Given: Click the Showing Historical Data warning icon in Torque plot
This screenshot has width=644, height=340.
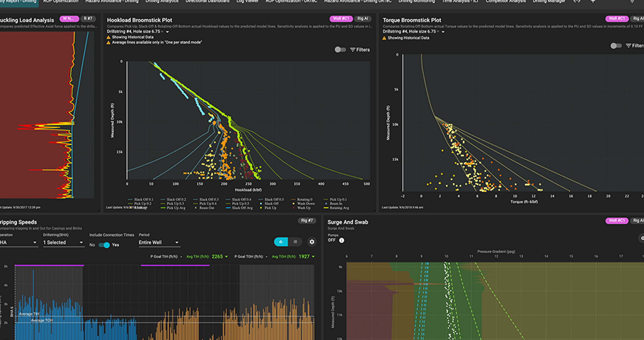Looking at the screenshot, I should tap(384, 38).
